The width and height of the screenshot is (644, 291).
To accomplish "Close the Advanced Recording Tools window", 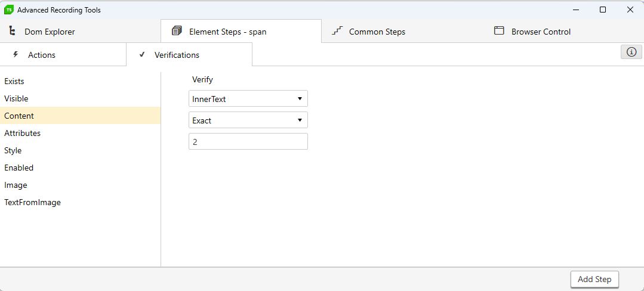I will [x=630, y=10].
